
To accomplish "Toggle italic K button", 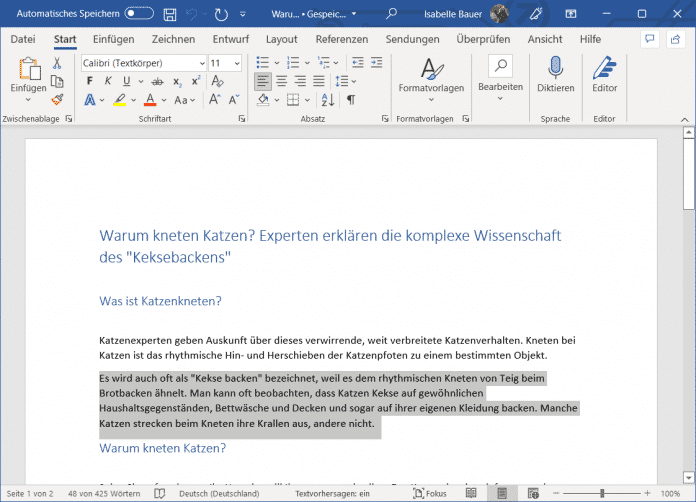I will pyautogui.click(x=108, y=81).
